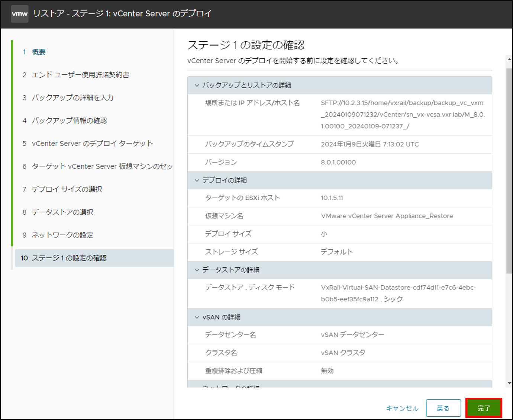513x420 pixels.
Task: Collapse the データストアの詳細 section
Action: pyautogui.click(x=197, y=270)
